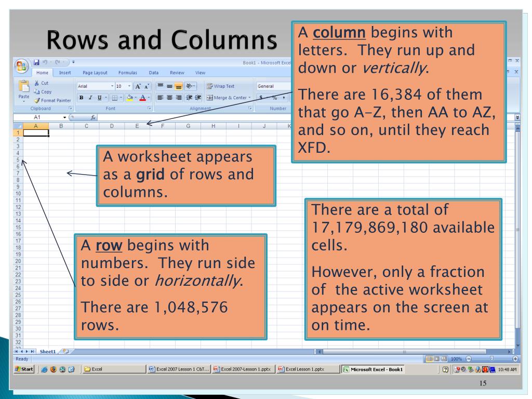This screenshot has width=532, height=399.
Task: Switch to the Home ribbon tab
Action: pyautogui.click(x=43, y=73)
